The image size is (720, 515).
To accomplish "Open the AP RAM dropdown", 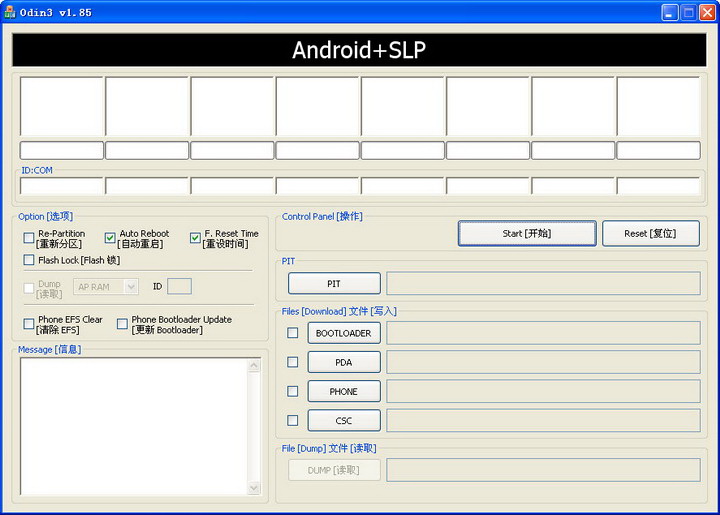I will [x=106, y=287].
